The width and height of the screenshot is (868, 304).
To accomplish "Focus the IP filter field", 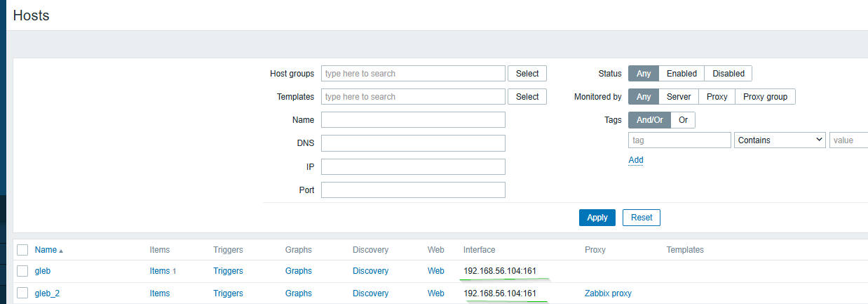I will pos(413,167).
